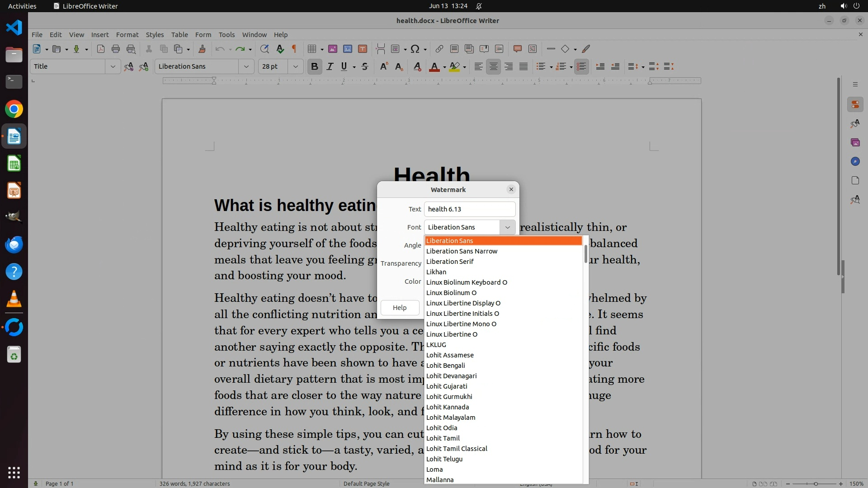Open the Format menu
Screen dimensions: 868x488
point(127,35)
